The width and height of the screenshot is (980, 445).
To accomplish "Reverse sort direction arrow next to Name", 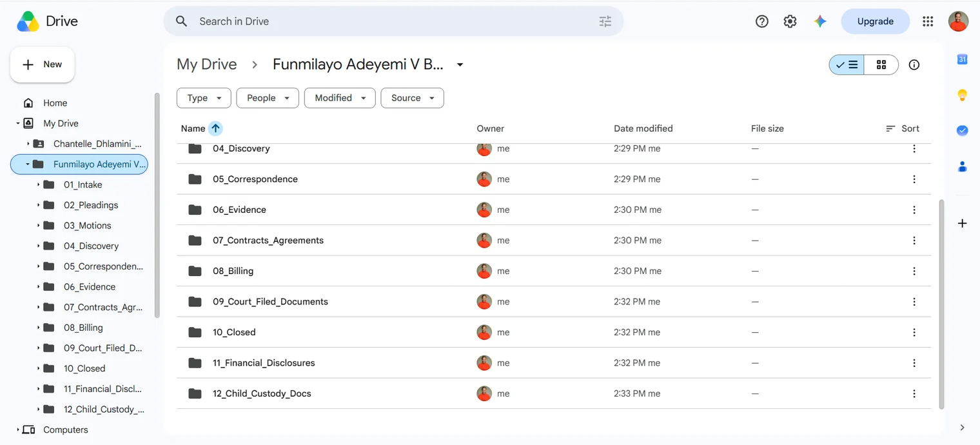I will 215,128.
